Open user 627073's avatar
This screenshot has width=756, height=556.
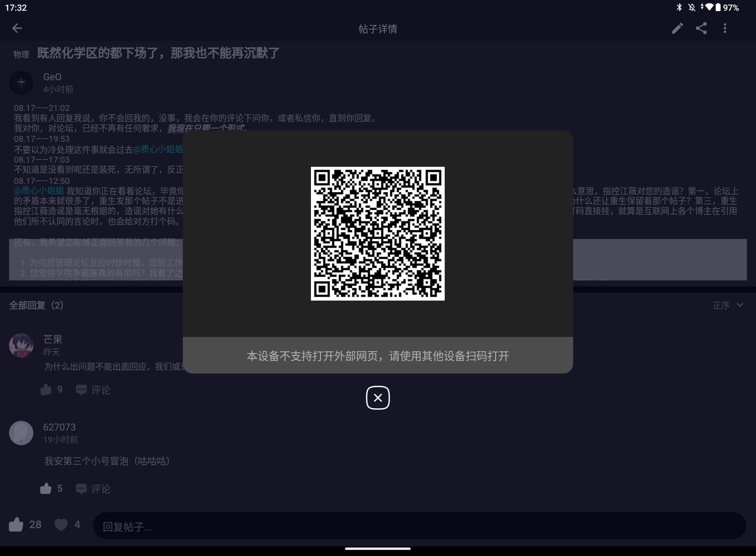(x=21, y=433)
